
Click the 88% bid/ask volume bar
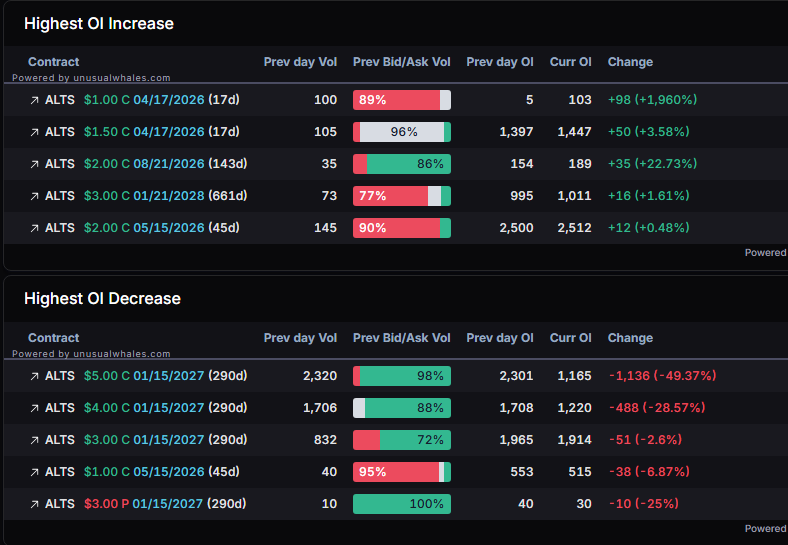[402, 408]
